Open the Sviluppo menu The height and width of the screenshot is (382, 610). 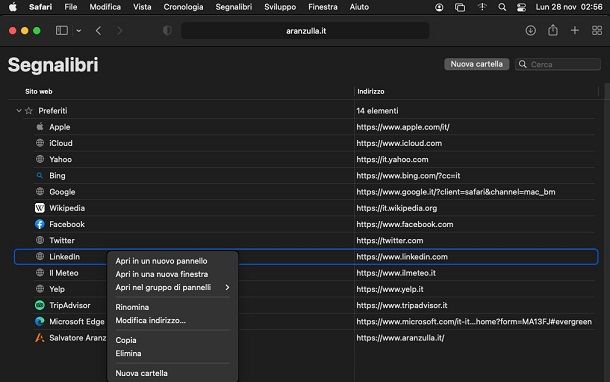(x=280, y=7)
